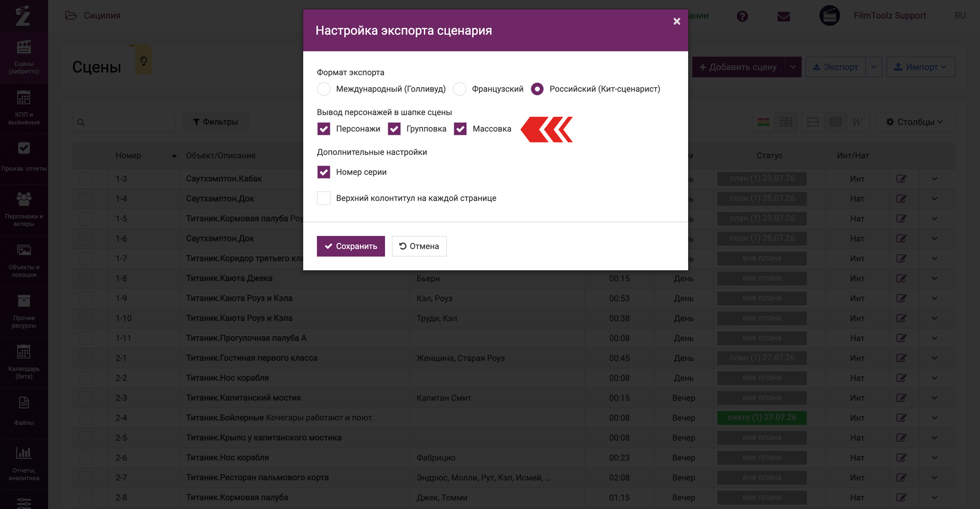Screen dimensions: 980x509
Task: Open the help question mark icon
Action: pyautogui.click(x=742, y=16)
